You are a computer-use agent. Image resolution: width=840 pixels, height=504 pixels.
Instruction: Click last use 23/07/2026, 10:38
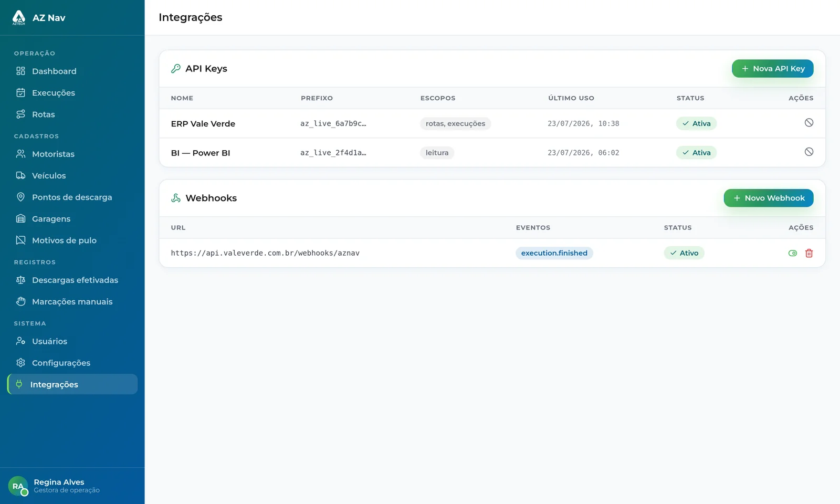tap(583, 123)
